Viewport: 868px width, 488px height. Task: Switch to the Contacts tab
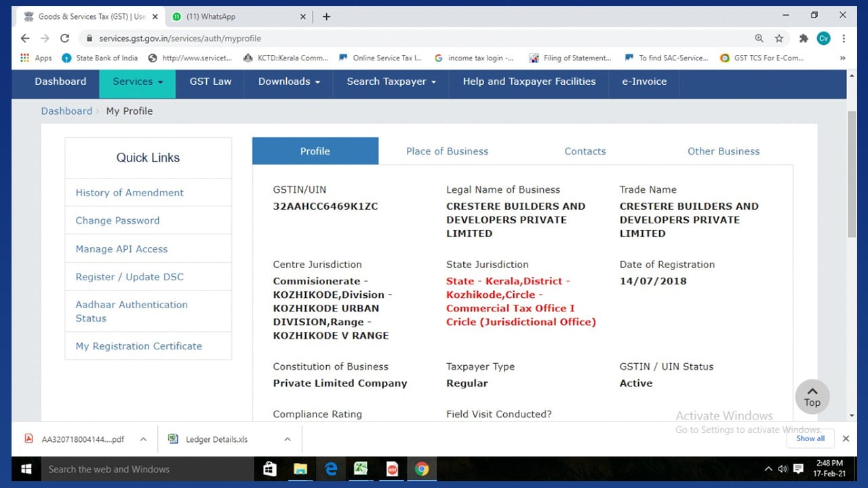[x=585, y=151]
